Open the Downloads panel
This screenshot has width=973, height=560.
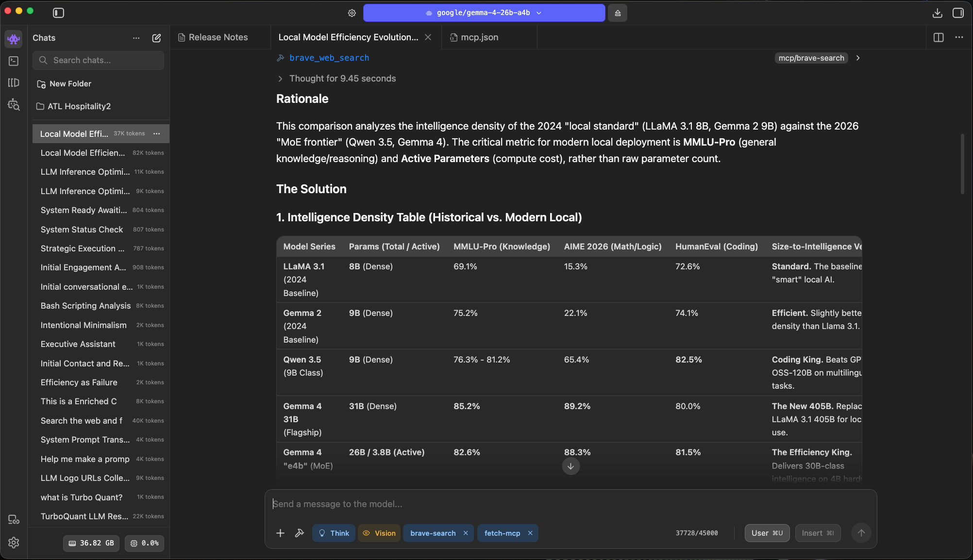938,13
